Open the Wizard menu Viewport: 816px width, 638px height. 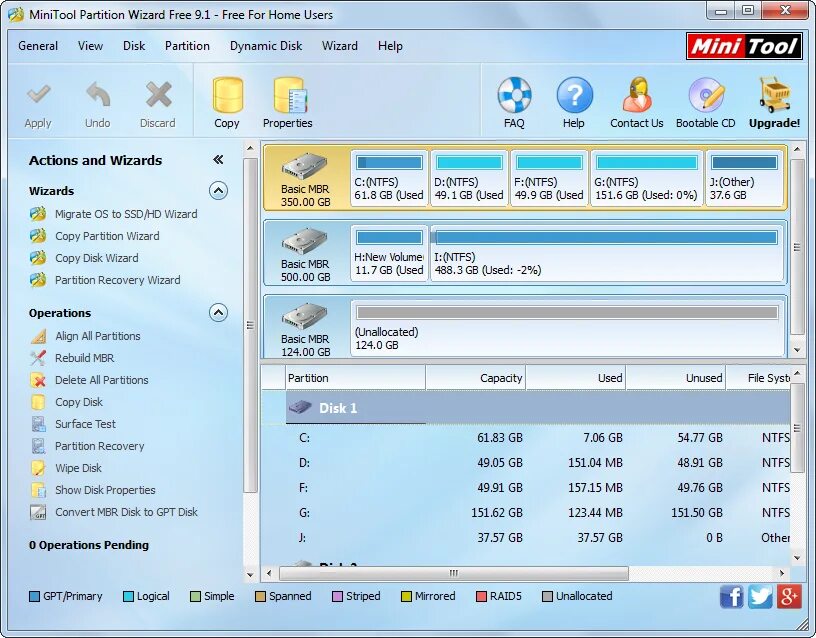click(340, 46)
